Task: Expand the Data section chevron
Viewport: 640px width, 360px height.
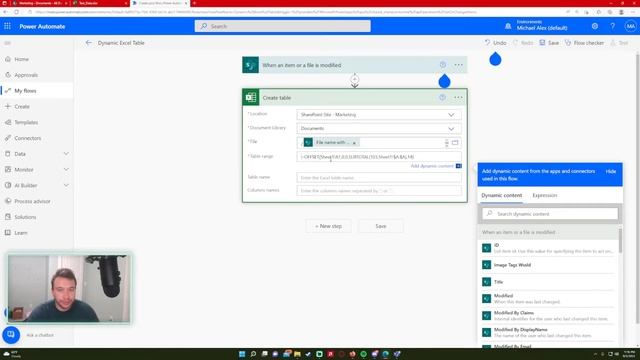Action: (x=66, y=154)
